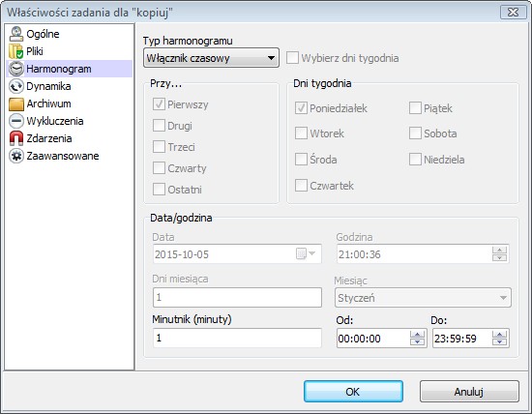Click the Minutnik (minuty) input field
Viewport: 532px width, 414px height.
click(x=237, y=338)
